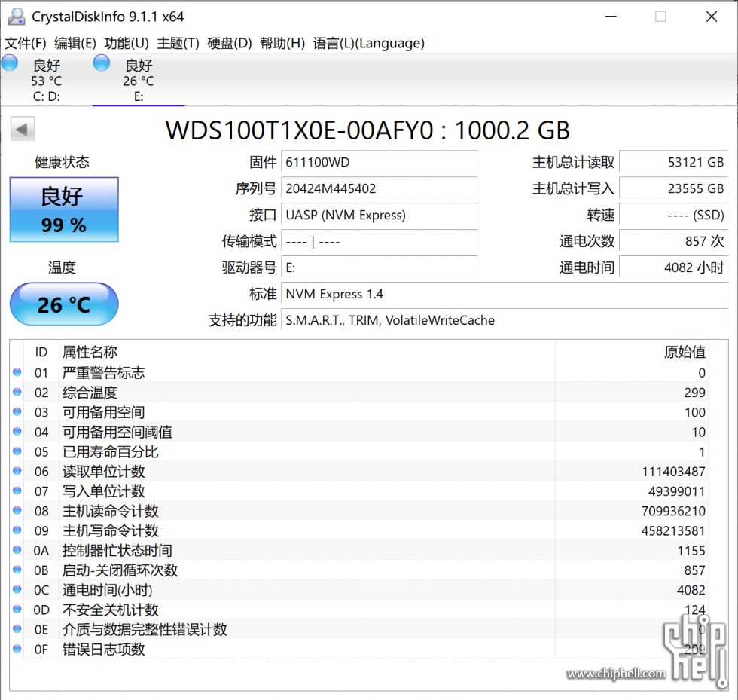Click status dot of attribute 07 写入单位计数
This screenshot has height=700, width=738.
pos(17,491)
